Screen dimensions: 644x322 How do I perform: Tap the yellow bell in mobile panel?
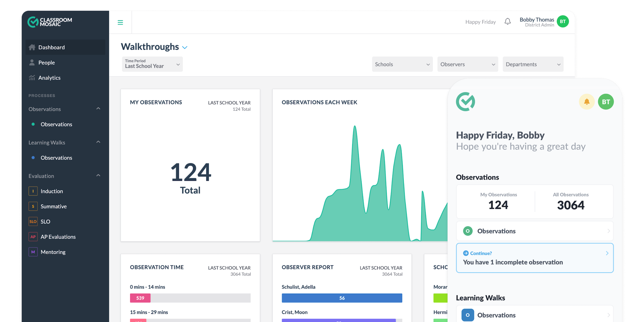point(587,102)
